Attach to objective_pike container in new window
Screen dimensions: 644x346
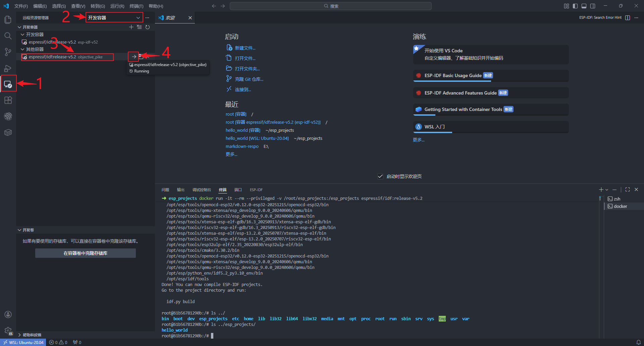coord(141,57)
